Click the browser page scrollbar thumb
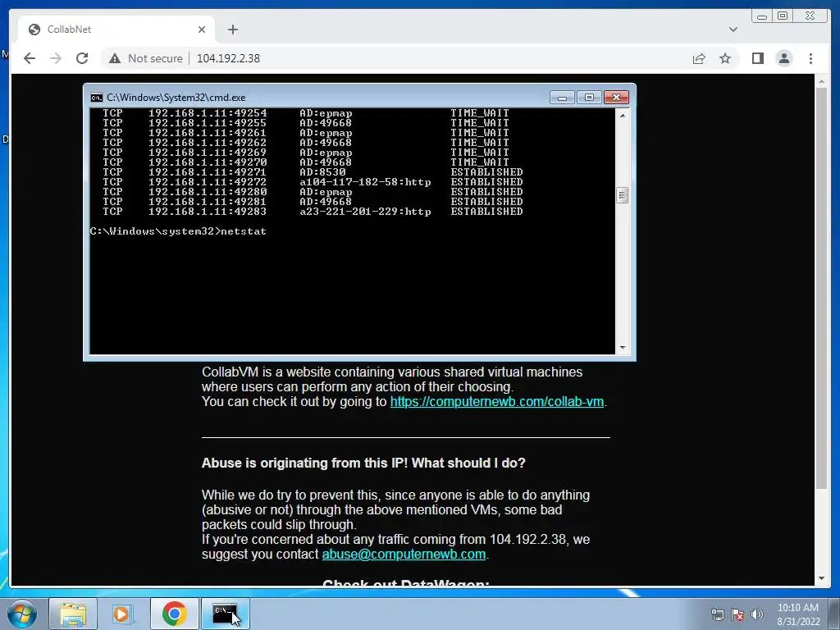Screen dimensions: 840x630 click(x=821, y=288)
